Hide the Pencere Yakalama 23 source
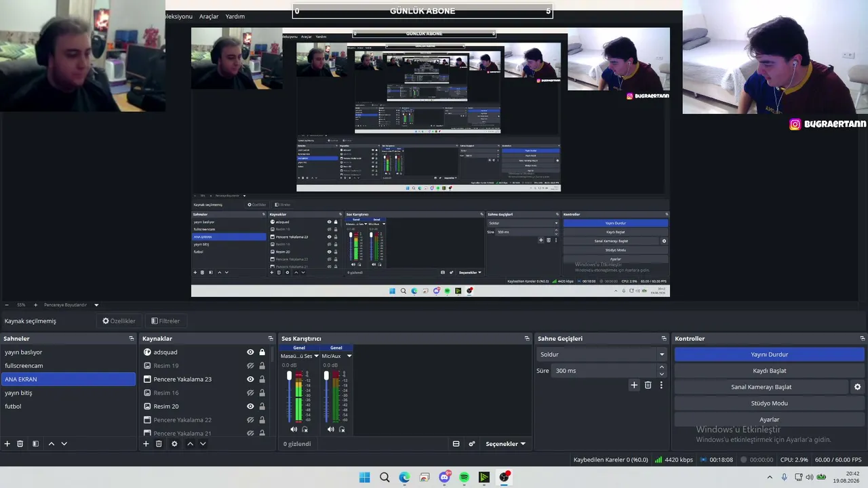This screenshot has width=868, height=488. point(250,380)
